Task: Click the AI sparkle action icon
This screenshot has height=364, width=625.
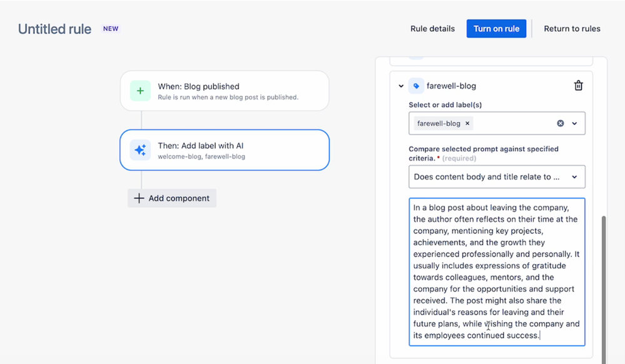Action: pos(140,150)
